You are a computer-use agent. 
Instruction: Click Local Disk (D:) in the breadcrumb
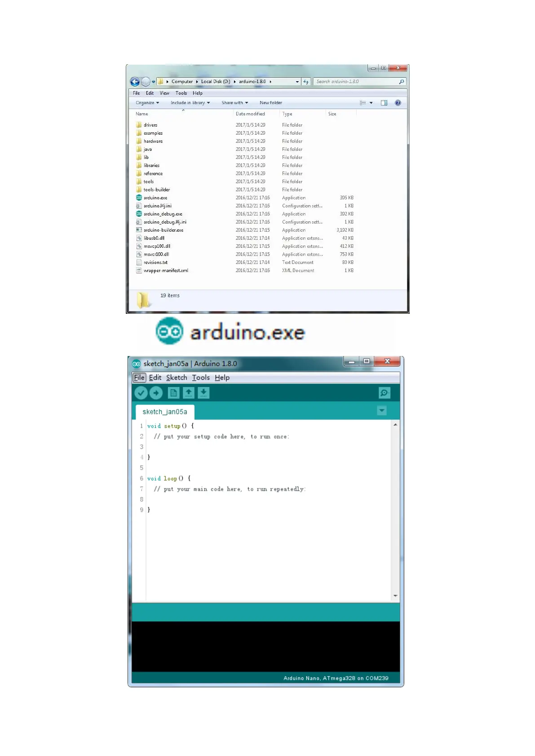(x=216, y=82)
